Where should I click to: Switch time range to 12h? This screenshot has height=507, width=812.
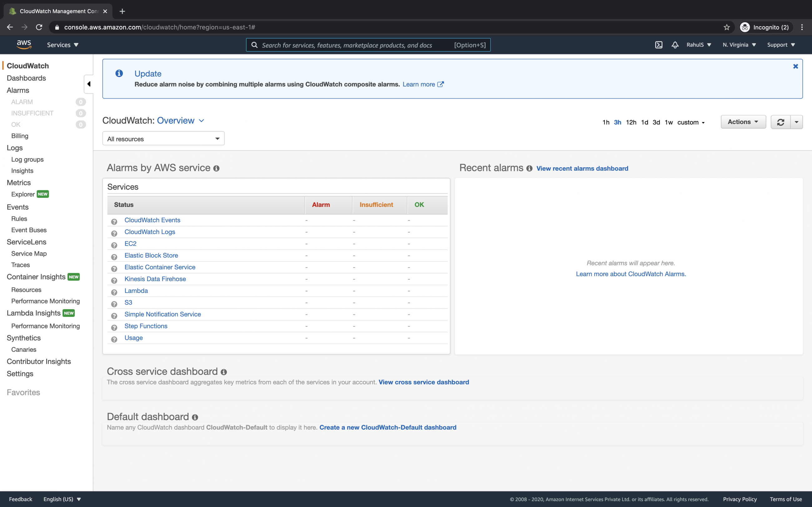click(x=631, y=122)
